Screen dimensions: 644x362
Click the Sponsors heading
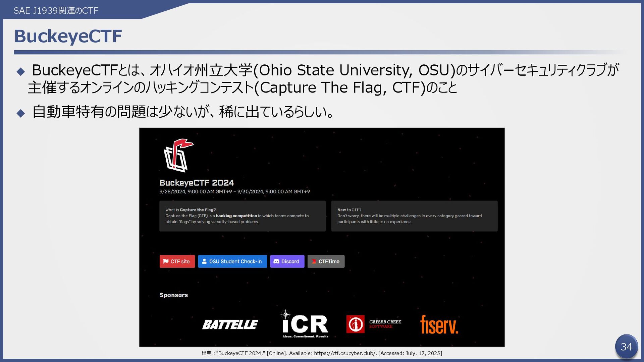point(174,295)
